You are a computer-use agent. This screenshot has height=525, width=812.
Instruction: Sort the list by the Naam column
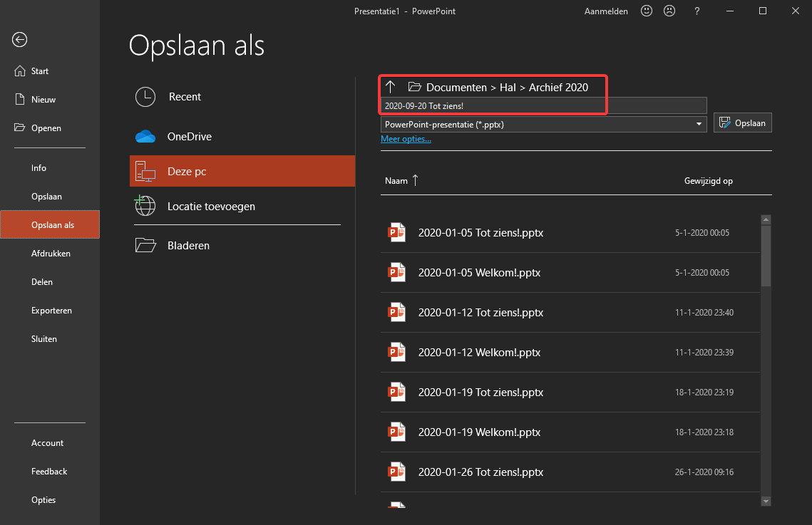pos(396,180)
